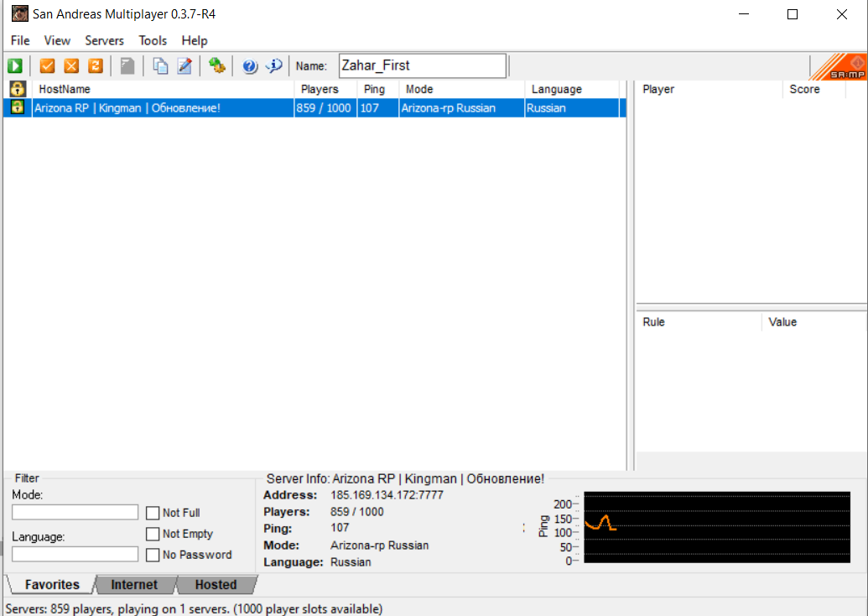Screen dimensions: 868x616
Task: Click the address 185.169.134.172:7777
Action: tap(387, 495)
